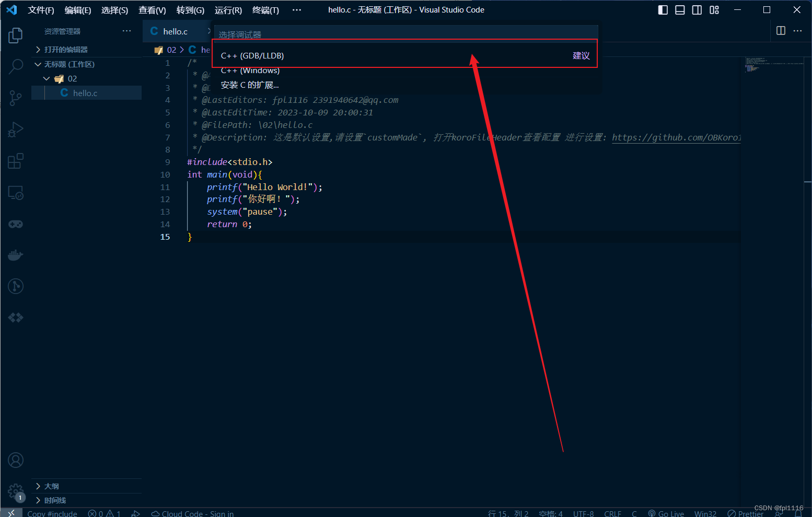Open the Remote Explorer view
The image size is (812, 517).
point(16,193)
